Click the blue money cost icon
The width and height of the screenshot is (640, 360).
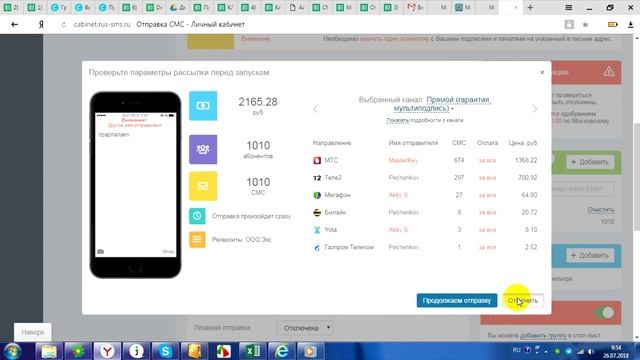click(203, 106)
